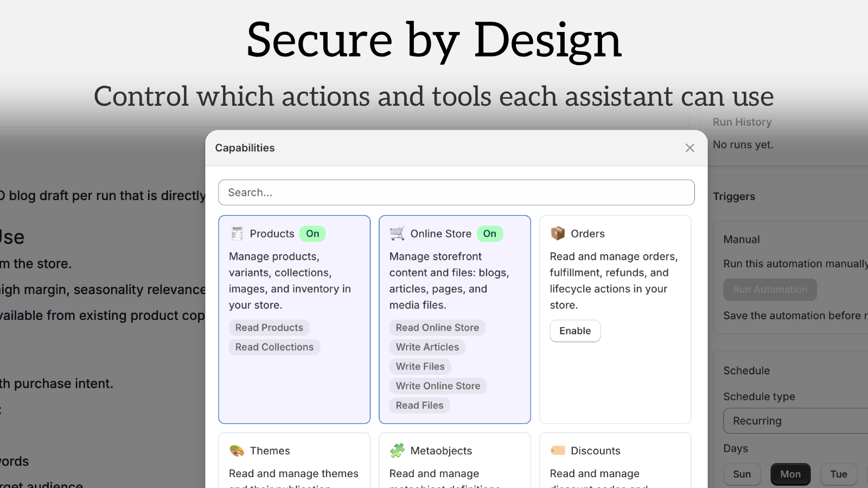Screen dimensions: 868x488
Task: Click the capabilities search field
Action: (x=456, y=192)
